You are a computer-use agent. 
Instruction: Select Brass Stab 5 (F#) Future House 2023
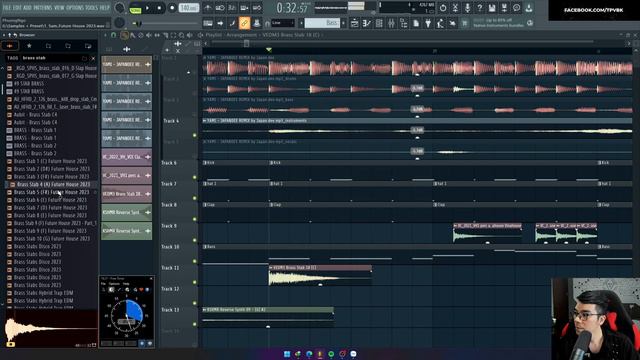(51, 192)
